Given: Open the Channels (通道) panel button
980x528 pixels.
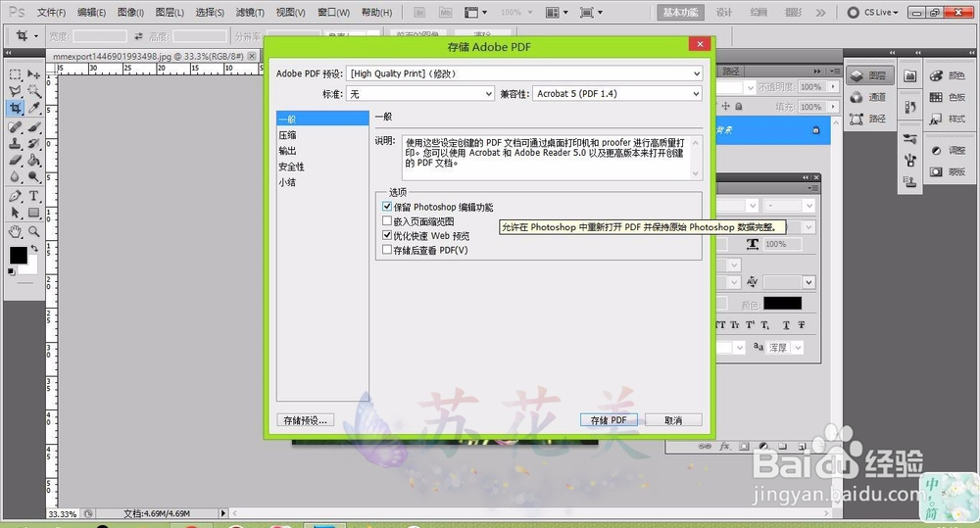Looking at the screenshot, I should point(870,97).
